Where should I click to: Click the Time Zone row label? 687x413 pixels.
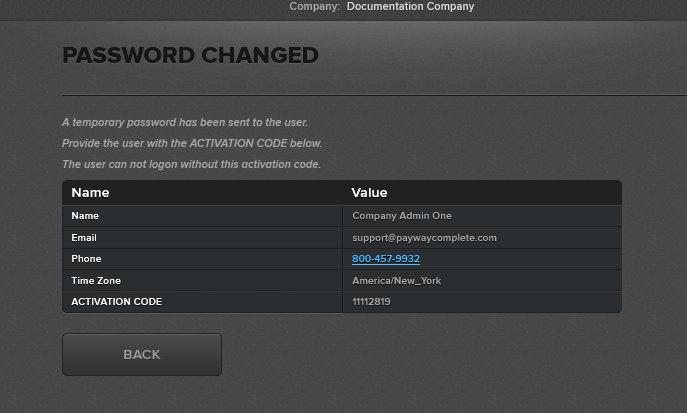pyautogui.click(x=96, y=281)
